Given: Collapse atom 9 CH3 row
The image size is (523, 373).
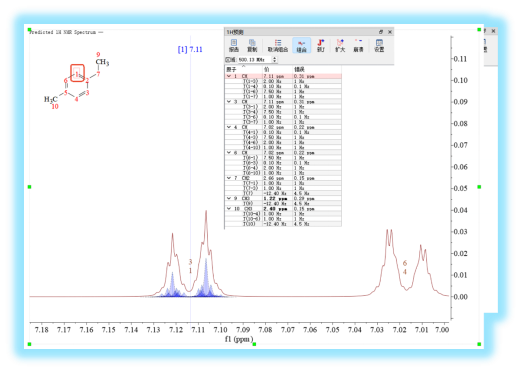Looking at the screenshot, I should coord(229,198).
